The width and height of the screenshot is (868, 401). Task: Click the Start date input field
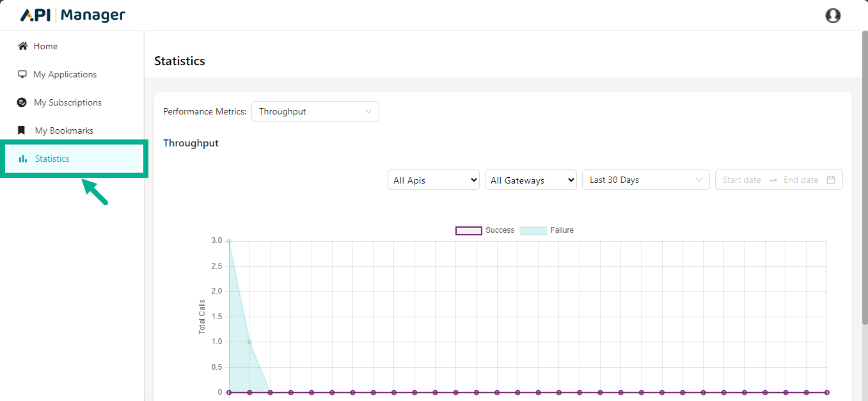(741, 180)
